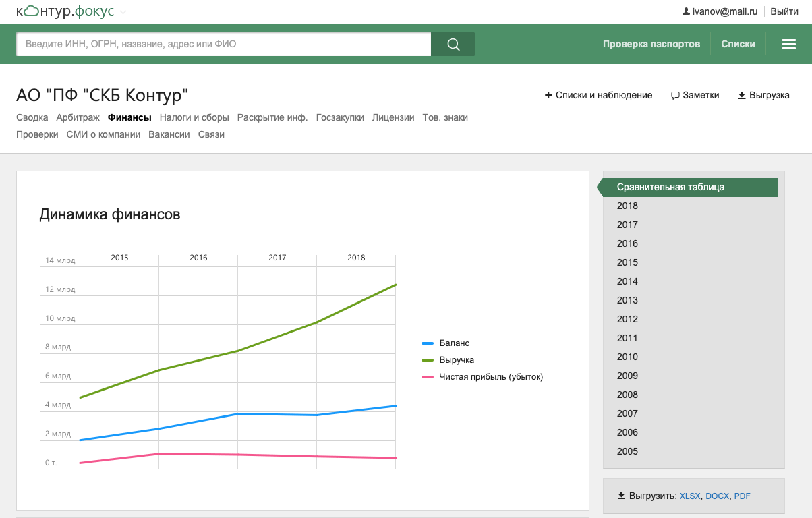Open the Налоги и сборы tab
812x518 pixels.
pos(194,117)
